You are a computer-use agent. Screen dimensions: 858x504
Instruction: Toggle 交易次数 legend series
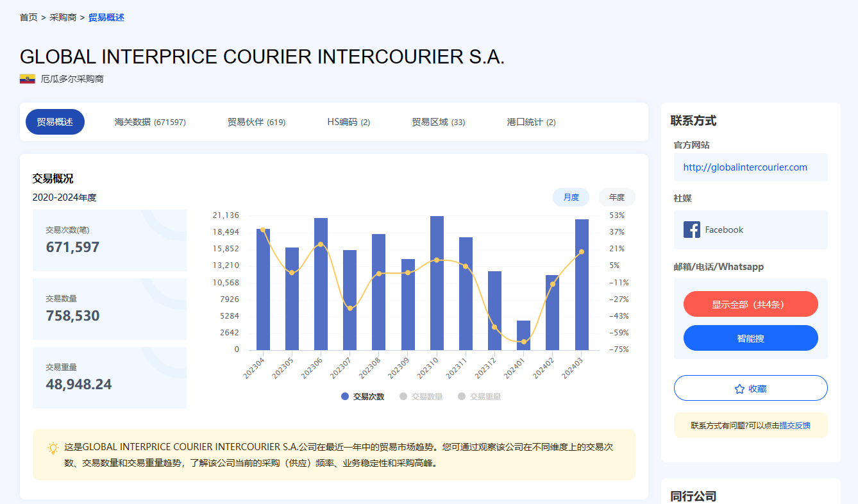362,396
